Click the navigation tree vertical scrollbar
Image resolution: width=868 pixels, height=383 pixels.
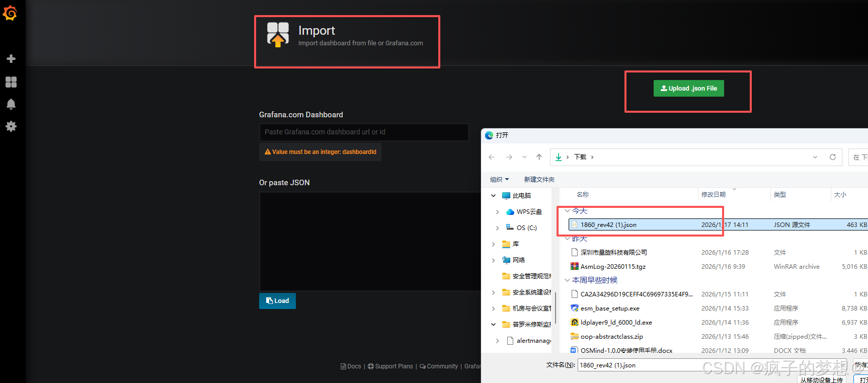coord(556,308)
